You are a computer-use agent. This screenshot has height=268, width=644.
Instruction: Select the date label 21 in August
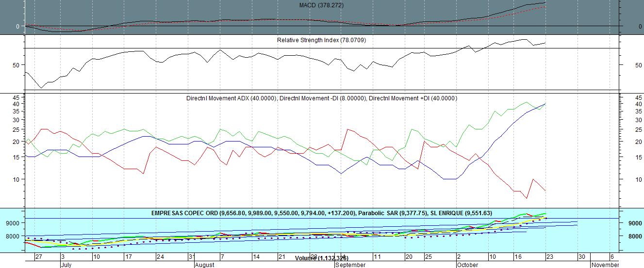[281, 257]
